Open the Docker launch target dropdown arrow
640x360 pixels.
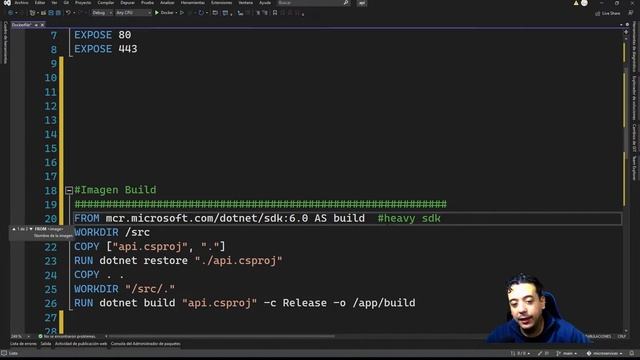point(176,13)
